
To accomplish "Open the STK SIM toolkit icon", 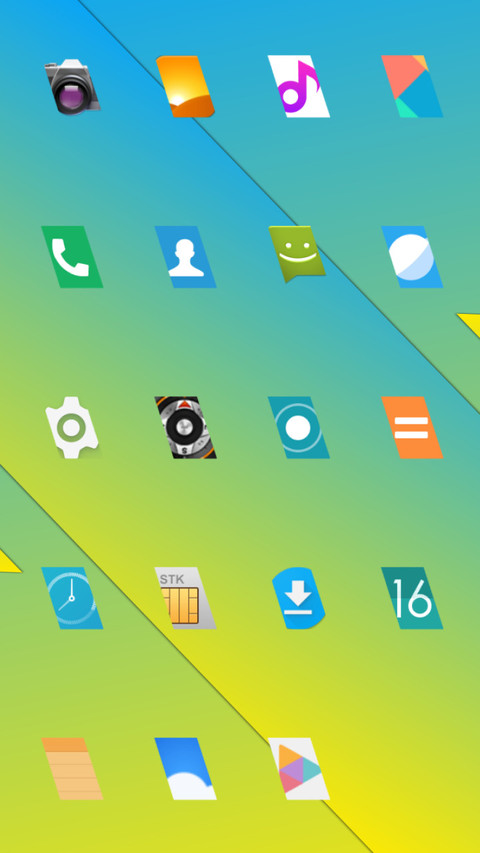I will [186, 598].
